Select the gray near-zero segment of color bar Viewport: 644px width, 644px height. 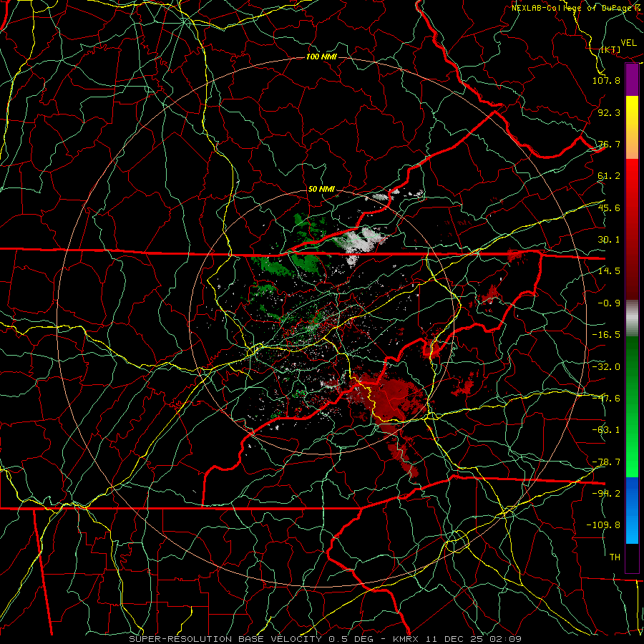click(x=632, y=318)
